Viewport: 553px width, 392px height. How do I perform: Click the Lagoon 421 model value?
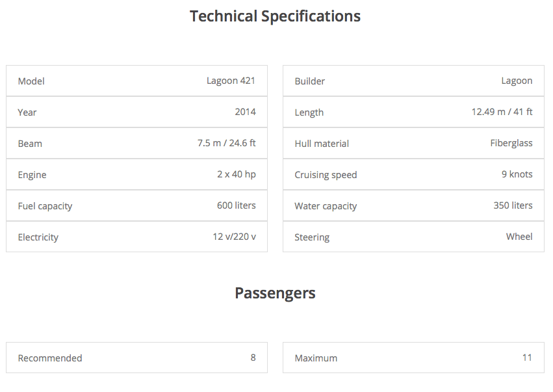click(x=231, y=81)
